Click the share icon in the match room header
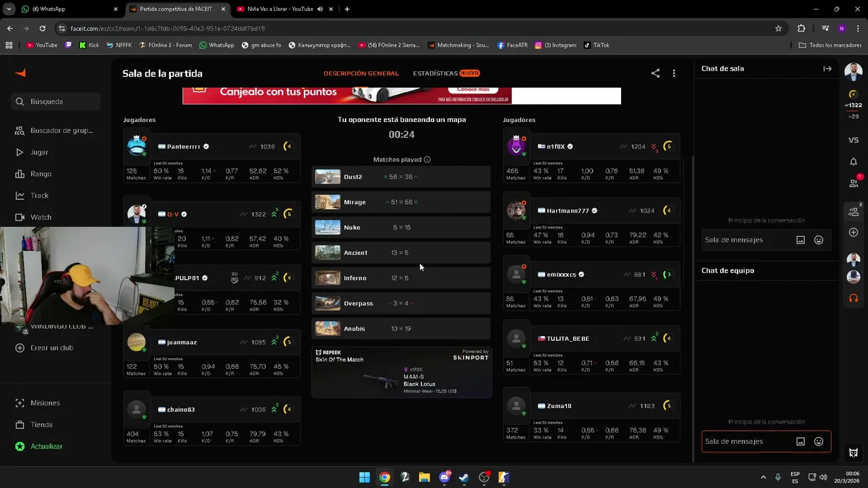868x488 pixels. (x=655, y=73)
